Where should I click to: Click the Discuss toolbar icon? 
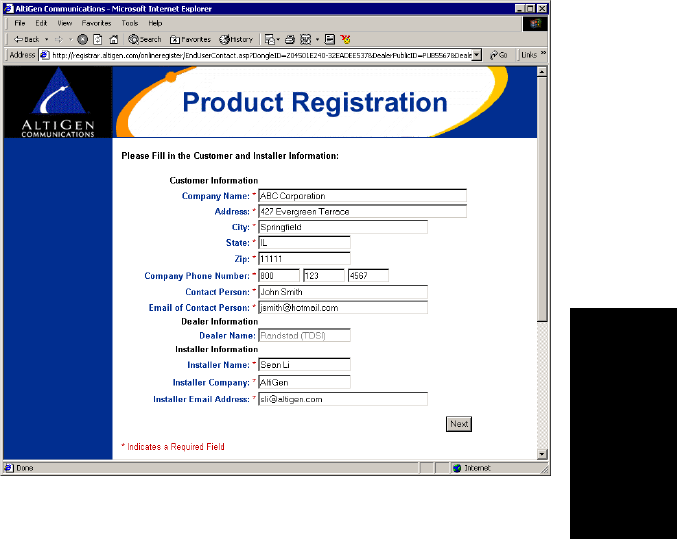(x=330, y=39)
